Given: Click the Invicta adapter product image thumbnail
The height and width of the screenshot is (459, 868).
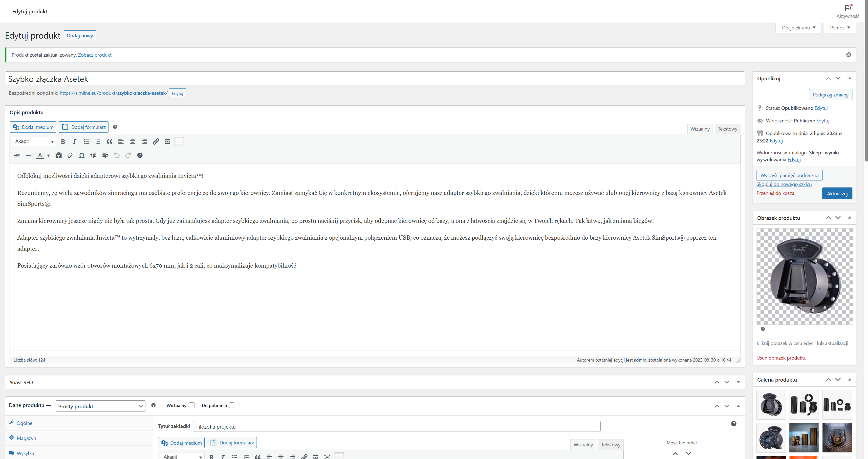Looking at the screenshot, I should click(804, 276).
